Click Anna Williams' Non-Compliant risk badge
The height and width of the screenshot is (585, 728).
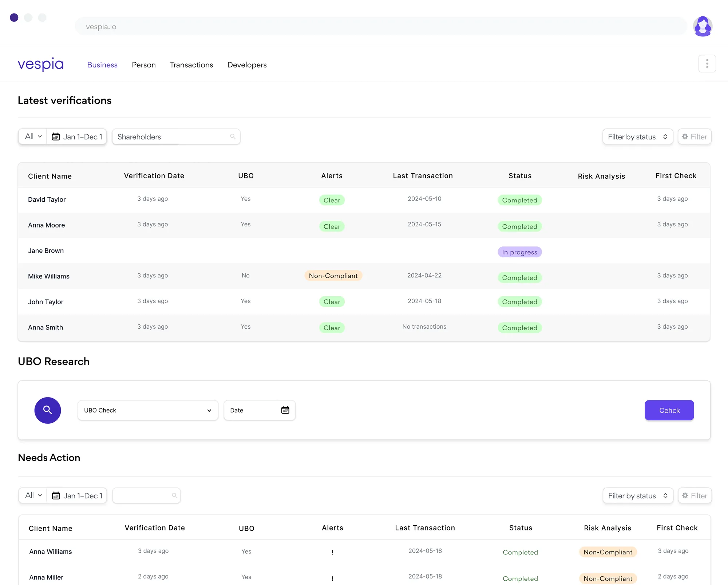(x=608, y=552)
